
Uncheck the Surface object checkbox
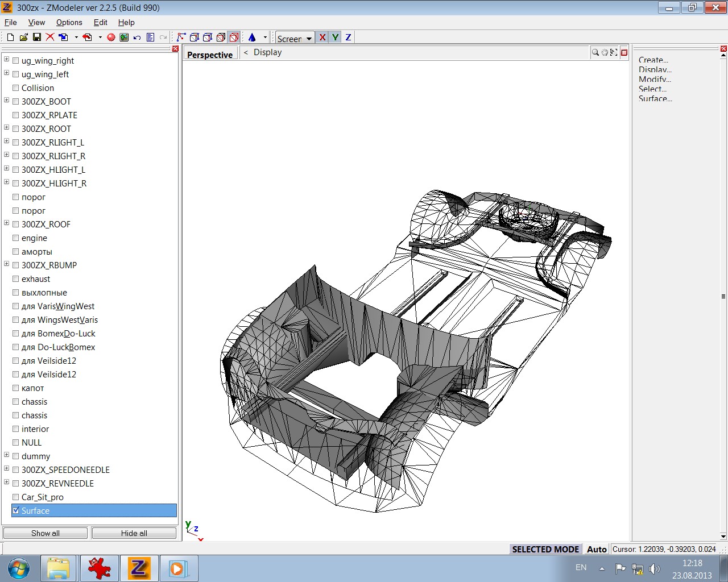16,510
